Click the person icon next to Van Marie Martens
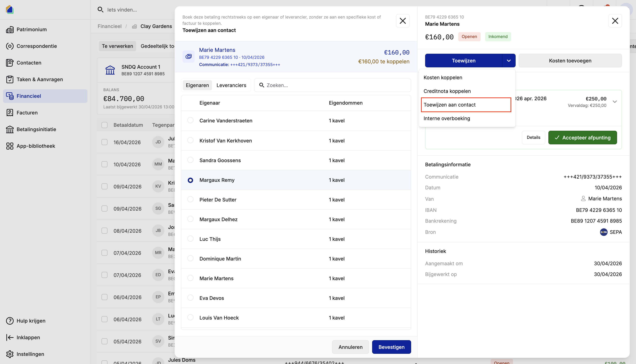 click(x=583, y=198)
